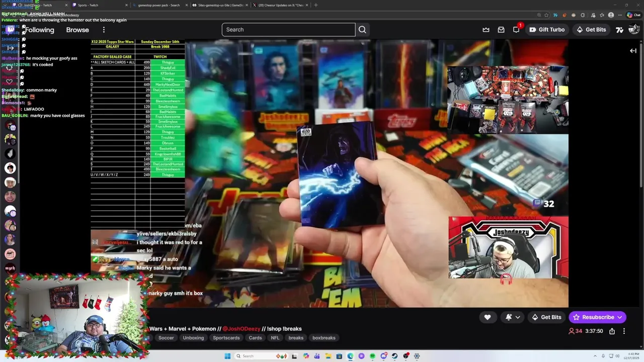The width and height of the screenshot is (644, 362).
Task: Expand the followed channels sidebar arrow
Action: point(10,48)
